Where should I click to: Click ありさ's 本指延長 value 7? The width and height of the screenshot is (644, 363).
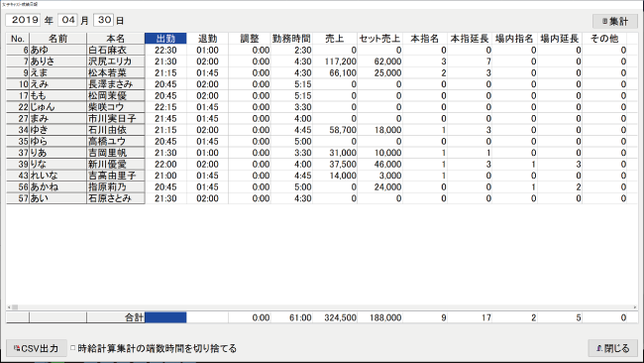pos(488,61)
